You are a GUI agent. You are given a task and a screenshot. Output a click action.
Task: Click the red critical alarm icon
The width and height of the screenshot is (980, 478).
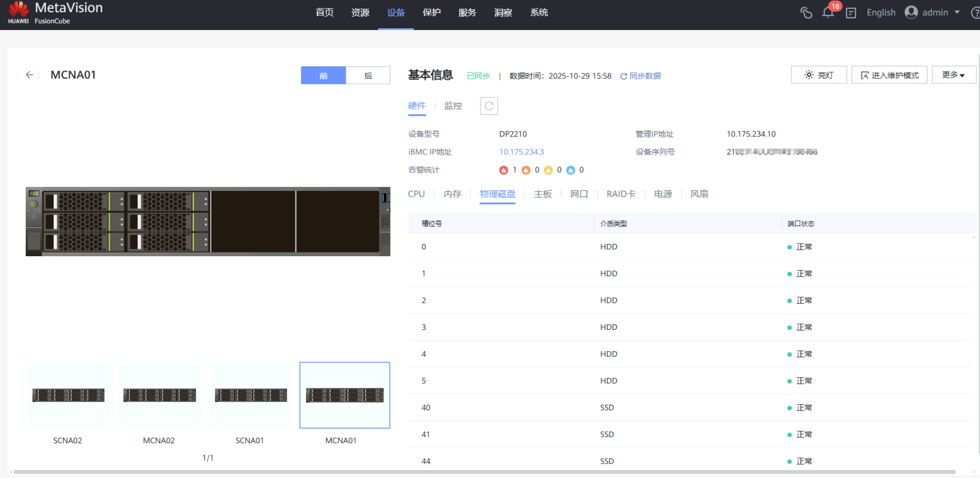pos(503,170)
